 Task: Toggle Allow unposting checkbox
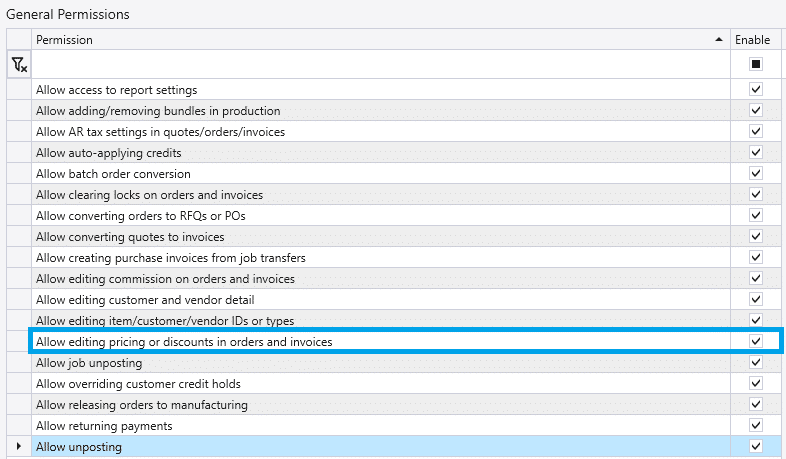(x=756, y=447)
